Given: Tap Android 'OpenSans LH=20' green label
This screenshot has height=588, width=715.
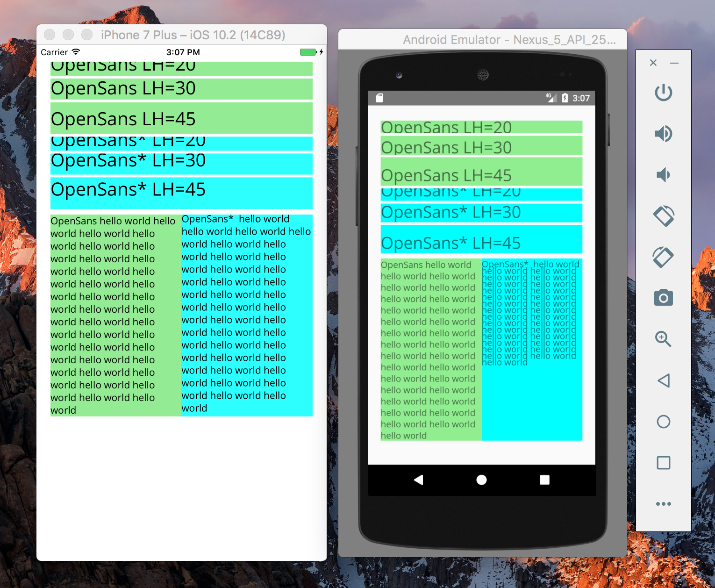Looking at the screenshot, I should [x=481, y=127].
